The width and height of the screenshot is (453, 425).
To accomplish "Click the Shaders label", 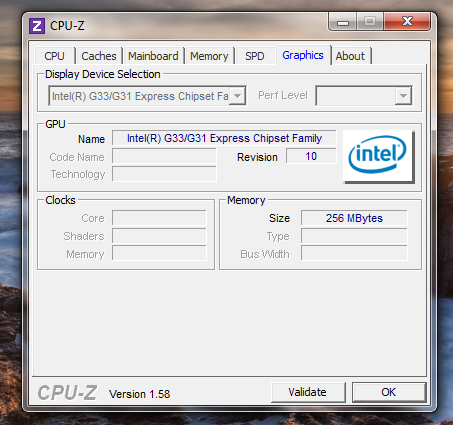I will (84, 236).
